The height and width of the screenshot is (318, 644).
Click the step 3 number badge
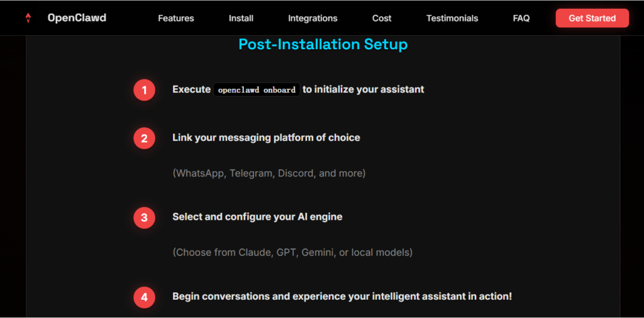point(144,218)
